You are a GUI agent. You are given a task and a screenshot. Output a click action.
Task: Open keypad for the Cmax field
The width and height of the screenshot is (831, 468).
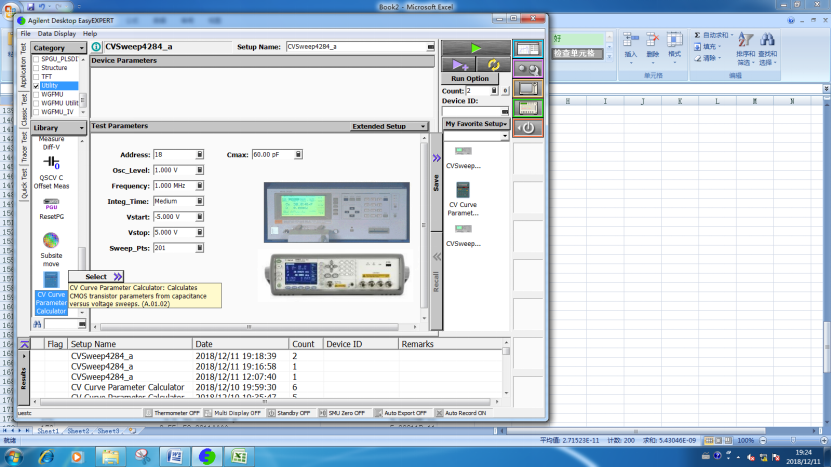pos(298,154)
